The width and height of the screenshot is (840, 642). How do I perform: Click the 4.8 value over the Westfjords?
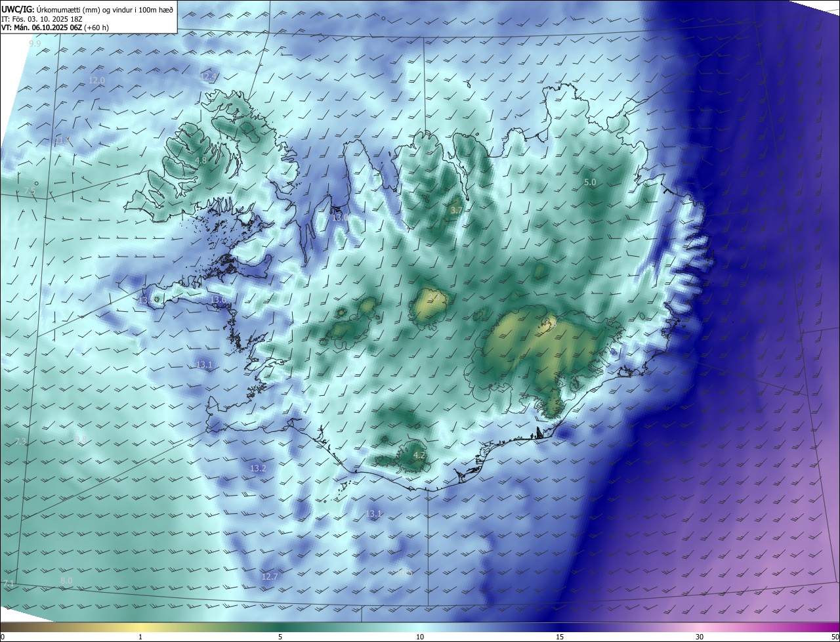point(201,160)
